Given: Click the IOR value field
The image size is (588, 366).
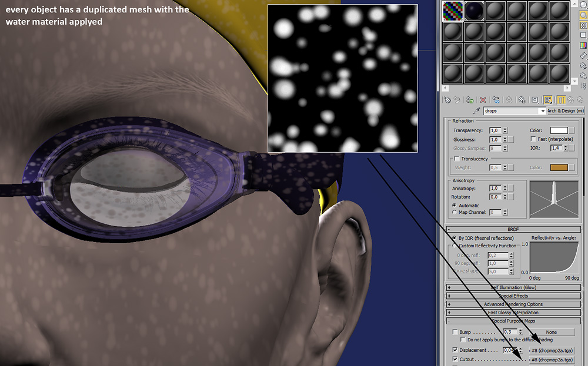Looking at the screenshot, I should coord(556,148).
